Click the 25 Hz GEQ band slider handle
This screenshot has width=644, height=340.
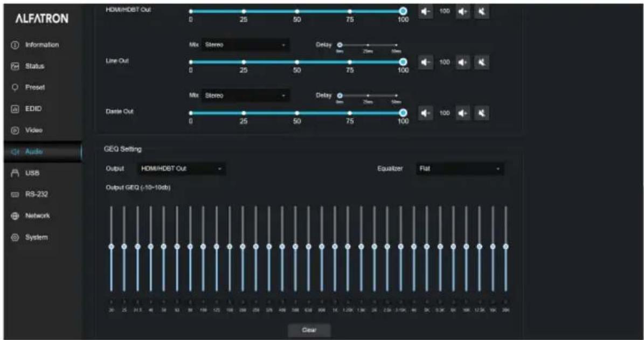point(124,246)
